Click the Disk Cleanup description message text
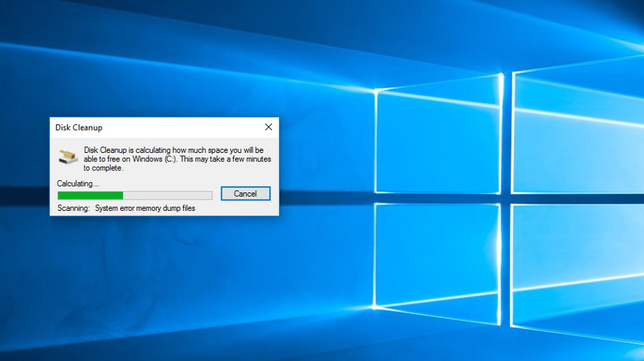Viewport: 644px width, 361px height. [x=177, y=159]
